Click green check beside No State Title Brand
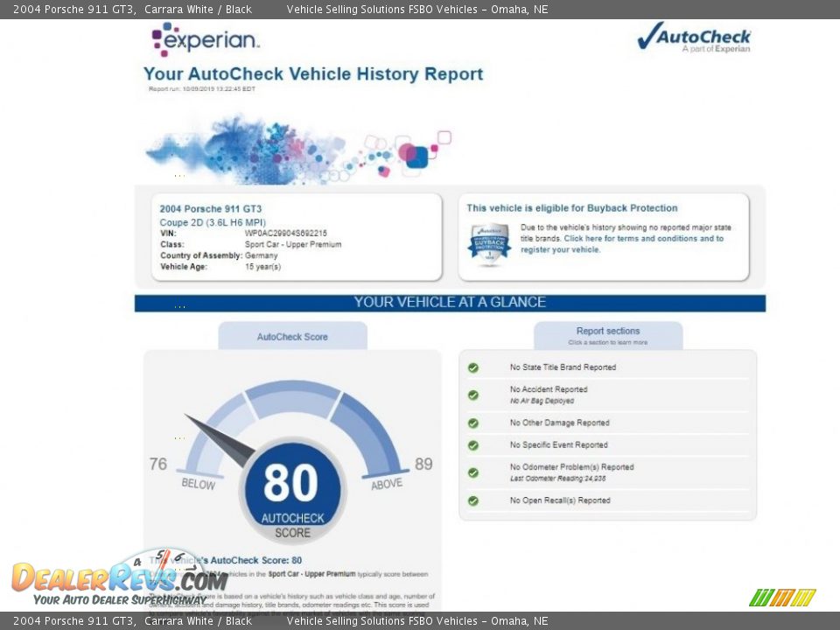 473,367
